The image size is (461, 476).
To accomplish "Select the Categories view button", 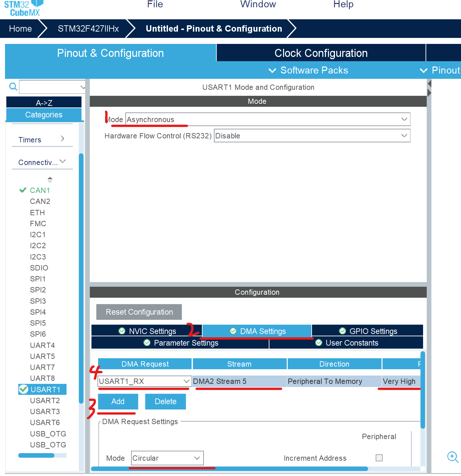I will [44, 115].
